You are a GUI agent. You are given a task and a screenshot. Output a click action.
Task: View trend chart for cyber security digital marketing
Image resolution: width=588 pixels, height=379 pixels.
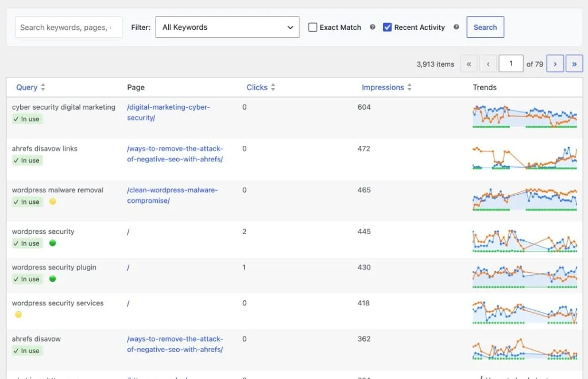click(525, 117)
